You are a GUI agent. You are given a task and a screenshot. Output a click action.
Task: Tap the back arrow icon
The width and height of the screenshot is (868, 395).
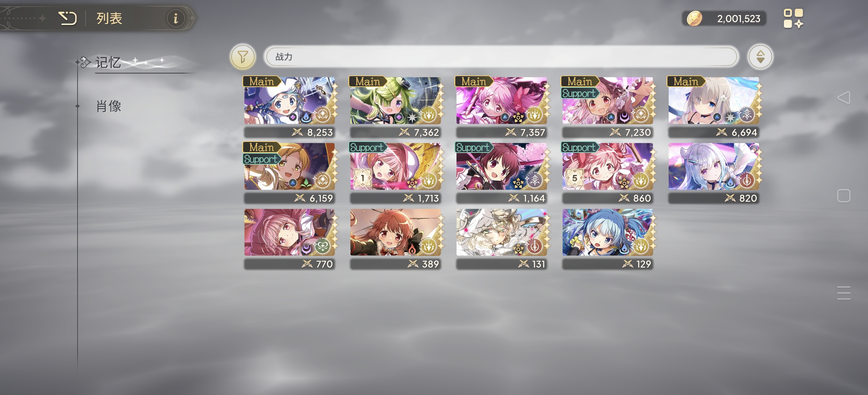click(x=68, y=18)
